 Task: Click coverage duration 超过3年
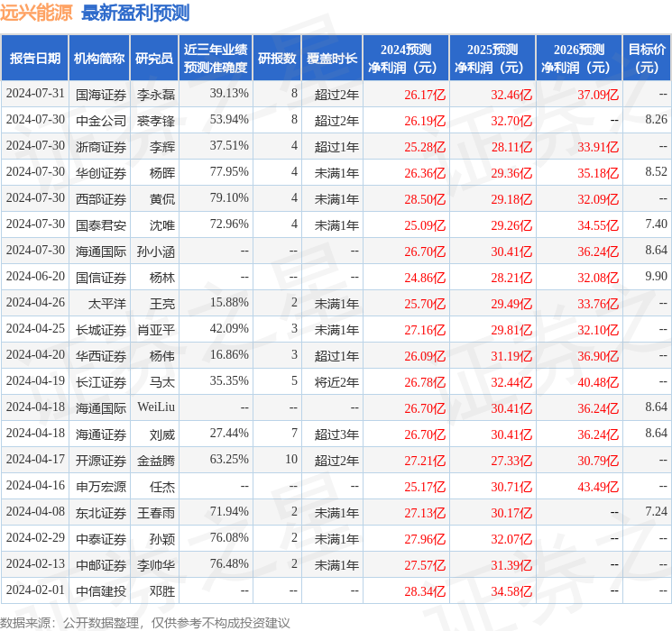(x=336, y=434)
